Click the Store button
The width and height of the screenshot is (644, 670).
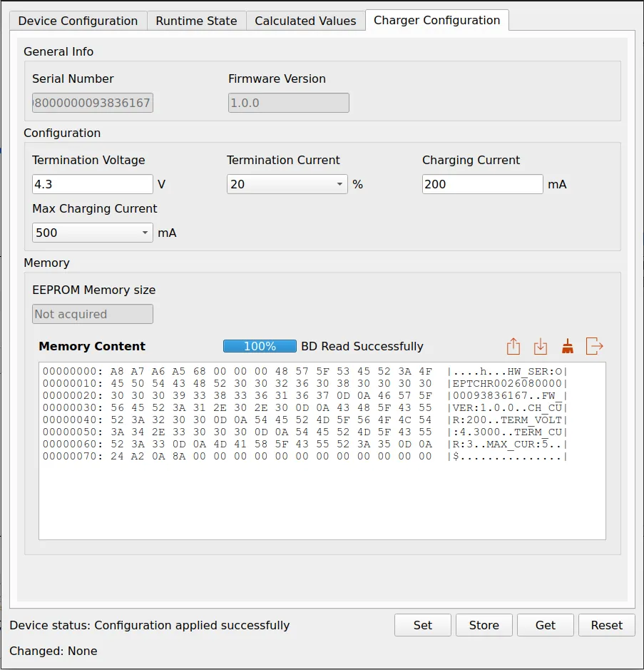click(484, 625)
